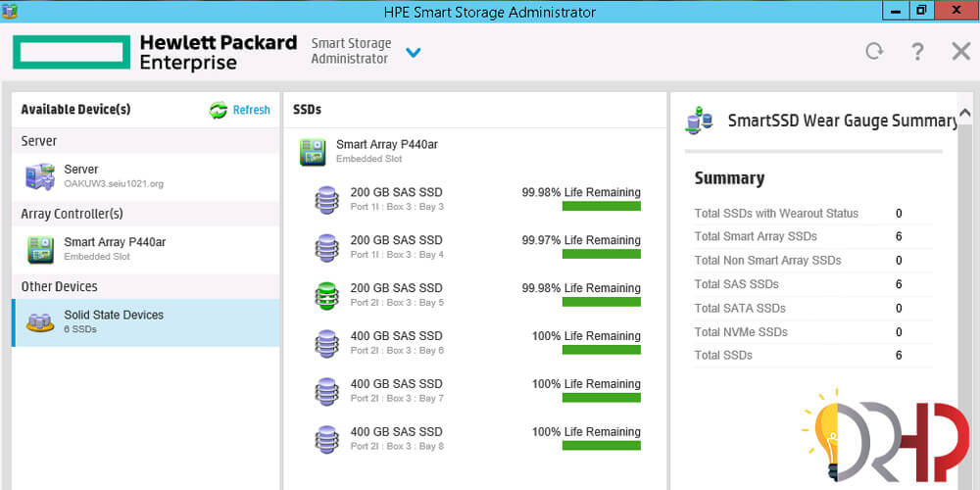Image resolution: width=980 pixels, height=490 pixels.
Task: Click the Server icon in Available Devices
Action: pyautogui.click(x=40, y=177)
